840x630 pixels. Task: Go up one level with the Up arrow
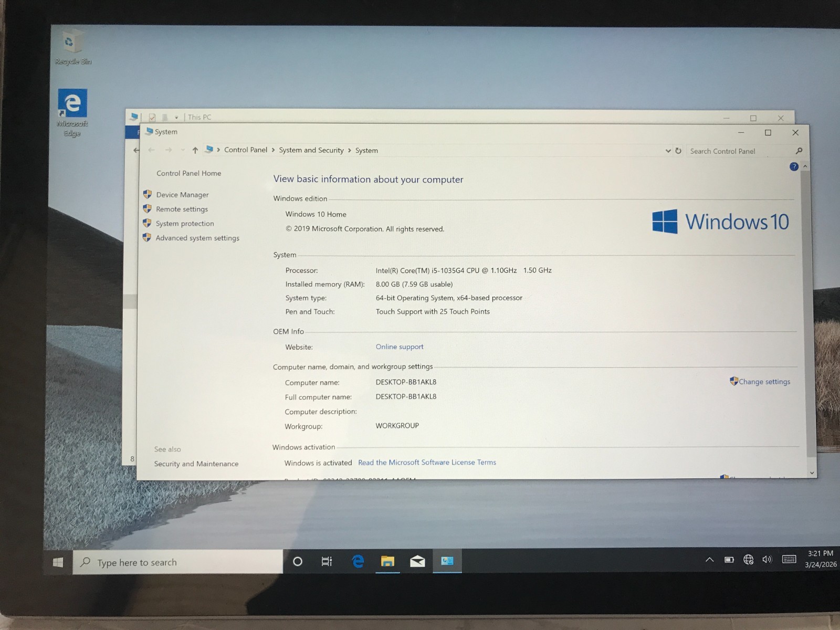[x=195, y=150]
